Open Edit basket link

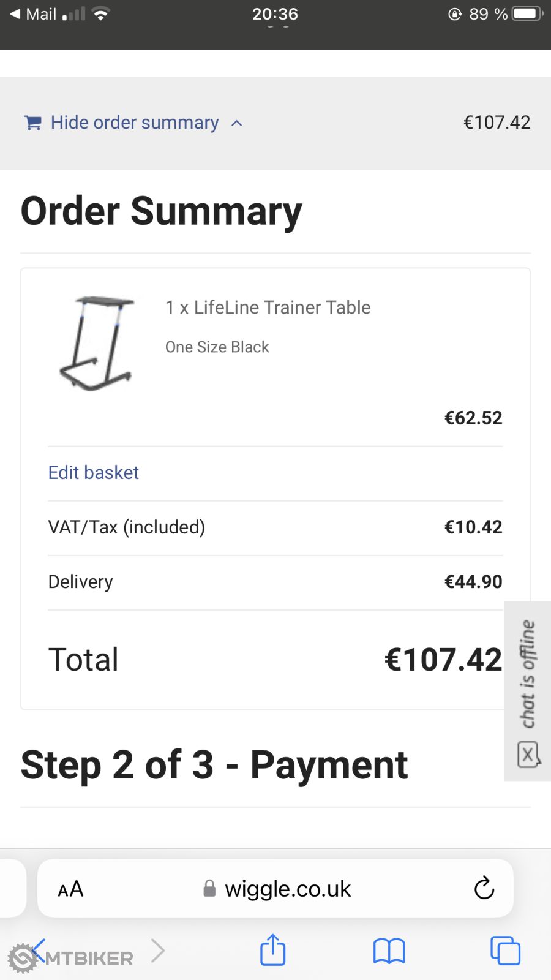coord(94,472)
